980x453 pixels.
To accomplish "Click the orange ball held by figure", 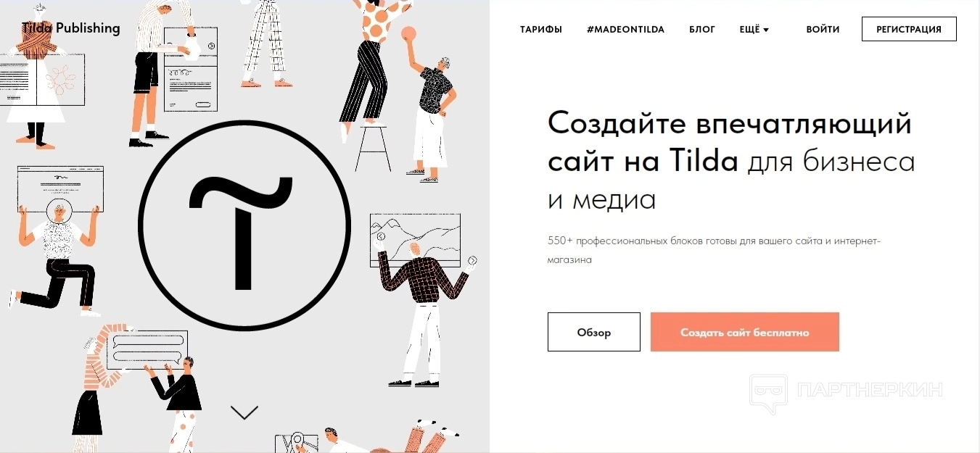I will click(408, 33).
